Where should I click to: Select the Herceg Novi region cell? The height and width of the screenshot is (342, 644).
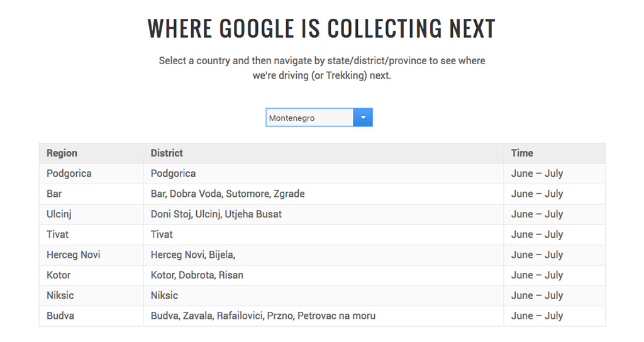(x=91, y=255)
